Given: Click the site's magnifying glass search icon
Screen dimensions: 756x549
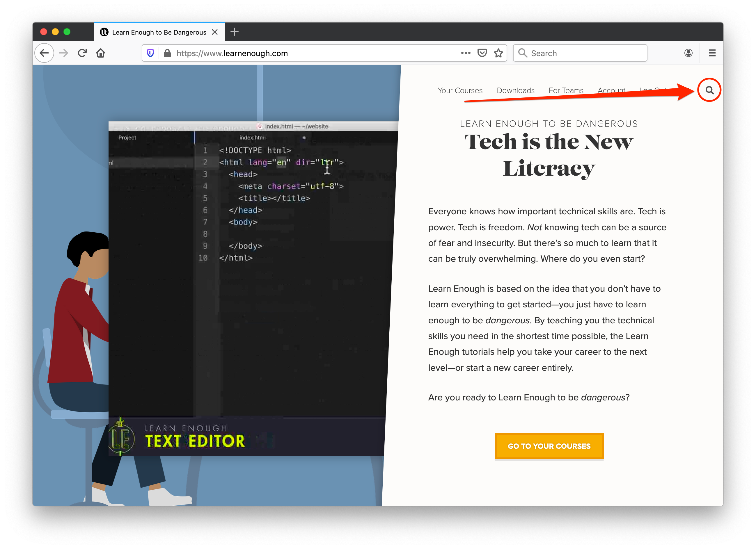Looking at the screenshot, I should click(x=709, y=90).
